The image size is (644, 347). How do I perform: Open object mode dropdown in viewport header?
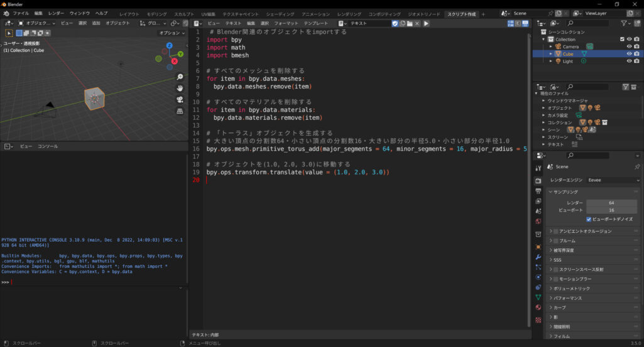pyautogui.click(x=36, y=23)
